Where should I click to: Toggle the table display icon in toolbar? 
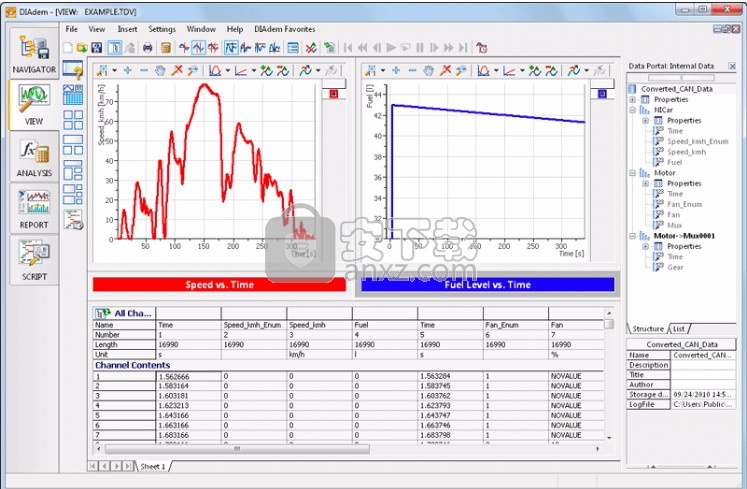point(293,48)
